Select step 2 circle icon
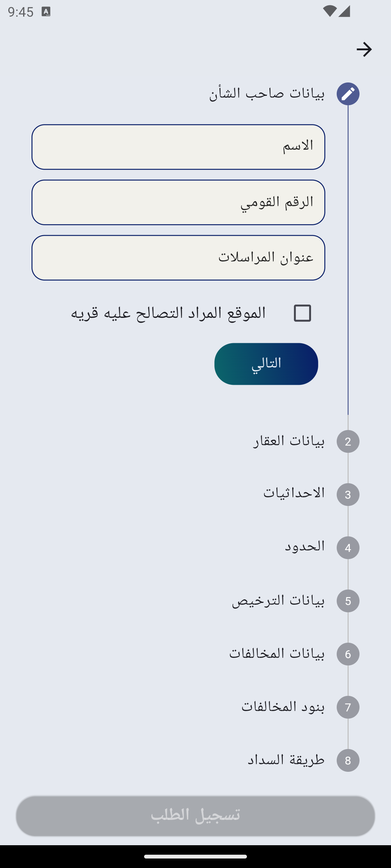The width and height of the screenshot is (391, 868). (348, 441)
